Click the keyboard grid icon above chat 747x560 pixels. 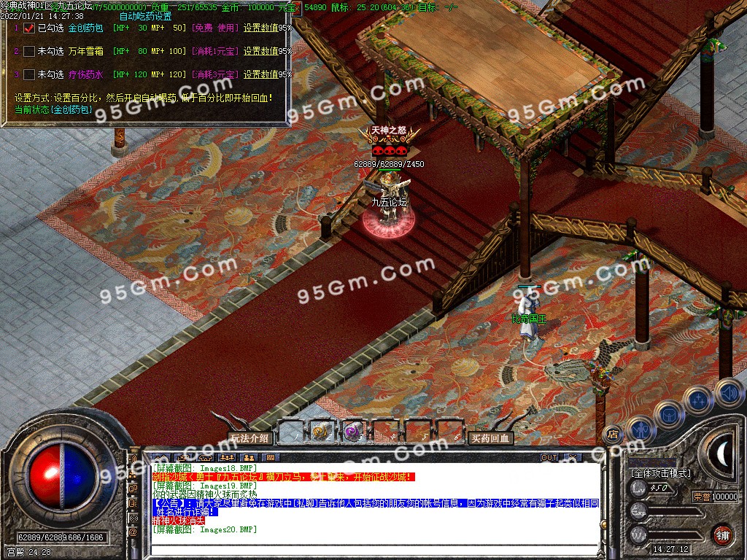271,458
